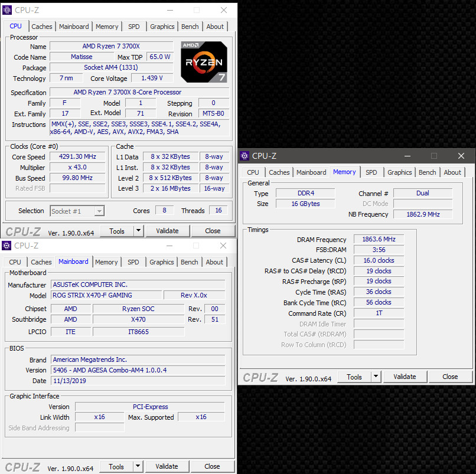Open the About tab in the CPU window

click(215, 27)
